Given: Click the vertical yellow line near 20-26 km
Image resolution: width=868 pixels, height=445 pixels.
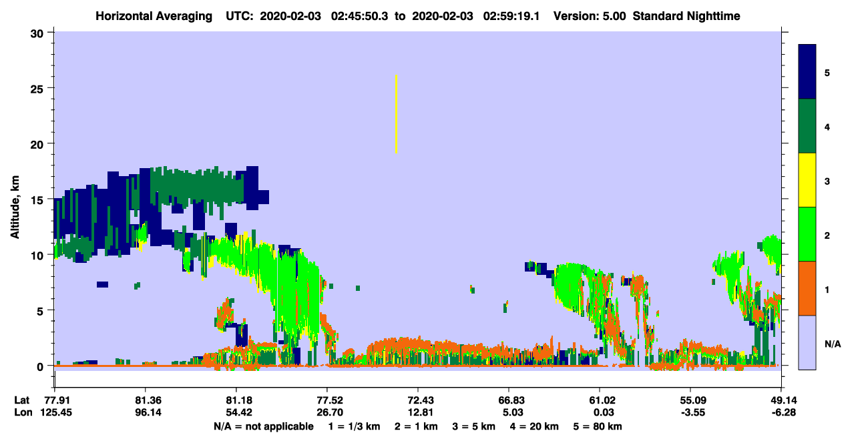Looking at the screenshot, I should point(397,114).
